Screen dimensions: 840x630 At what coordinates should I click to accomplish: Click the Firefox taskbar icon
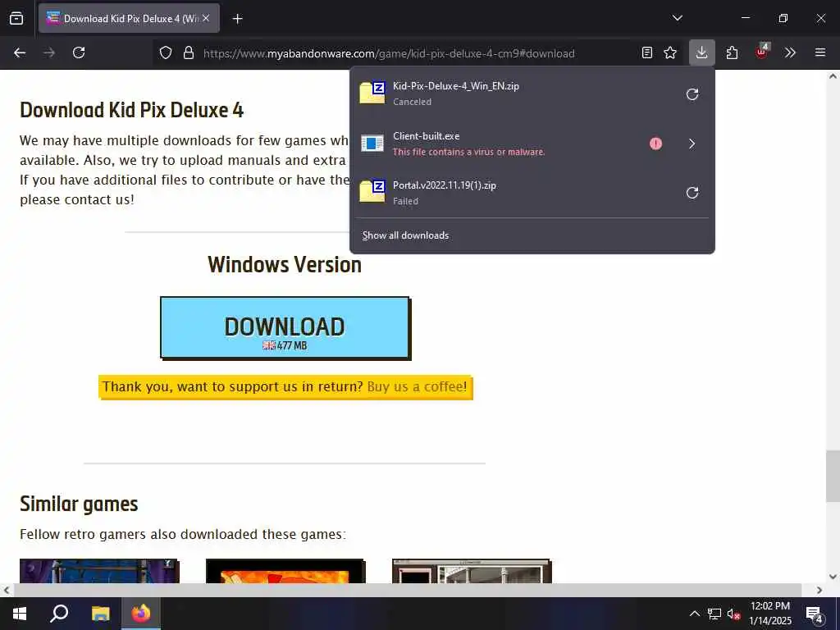pyautogui.click(x=141, y=614)
